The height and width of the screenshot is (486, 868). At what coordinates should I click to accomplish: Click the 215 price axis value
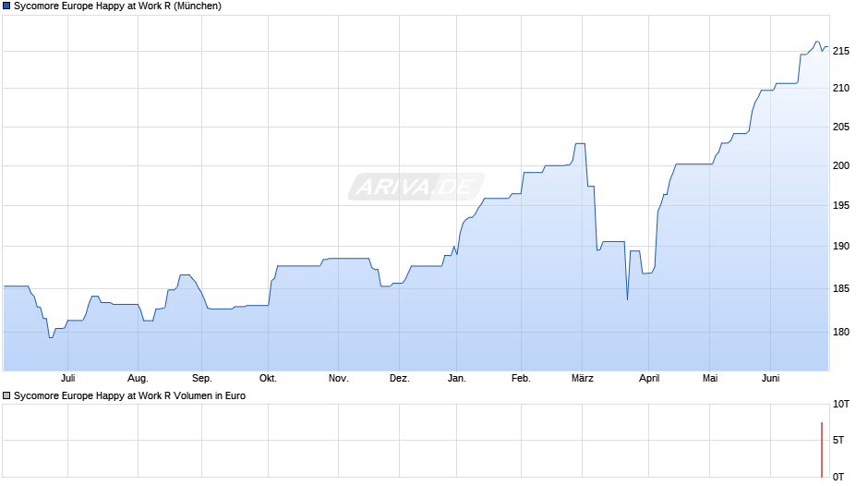tap(841, 51)
